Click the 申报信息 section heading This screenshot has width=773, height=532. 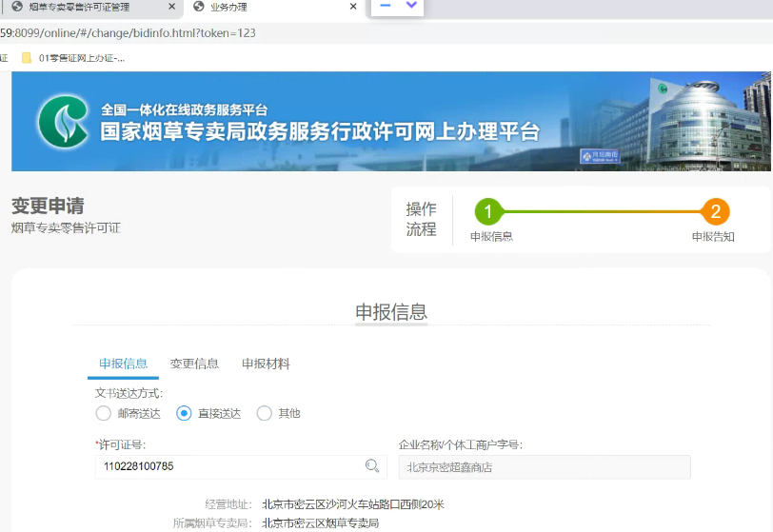click(391, 312)
